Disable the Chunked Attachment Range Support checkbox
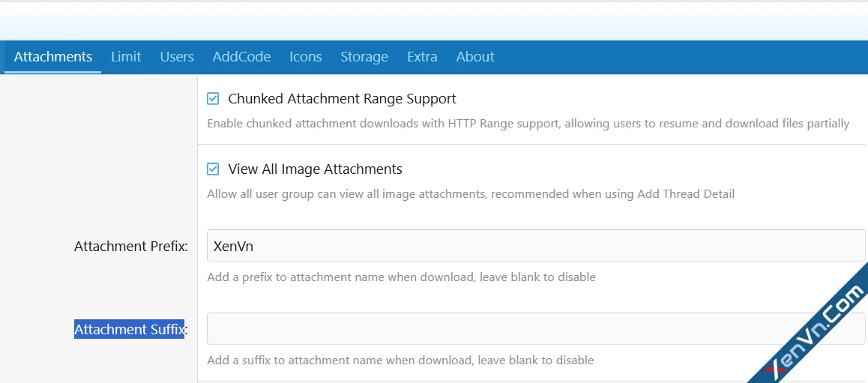This screenshot has width=868, height=383. tap(213, 99)
